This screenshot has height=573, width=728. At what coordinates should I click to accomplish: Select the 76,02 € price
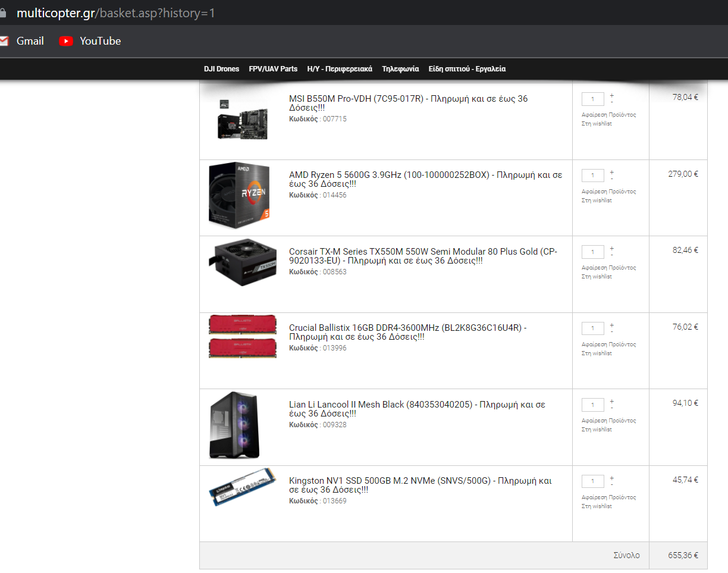point(685,327)
